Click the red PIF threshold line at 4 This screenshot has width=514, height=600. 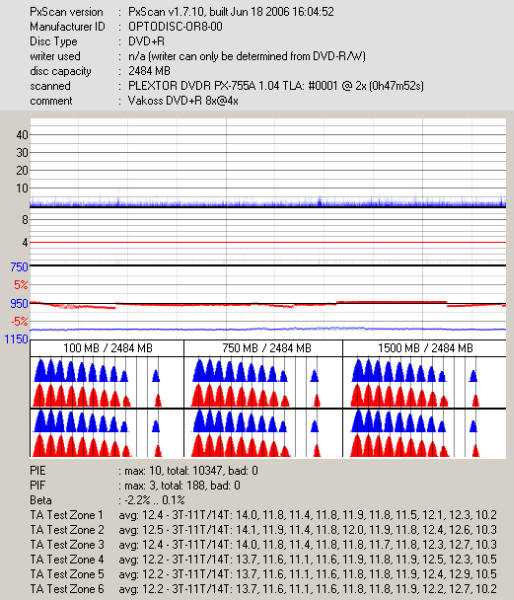[268, 242]
